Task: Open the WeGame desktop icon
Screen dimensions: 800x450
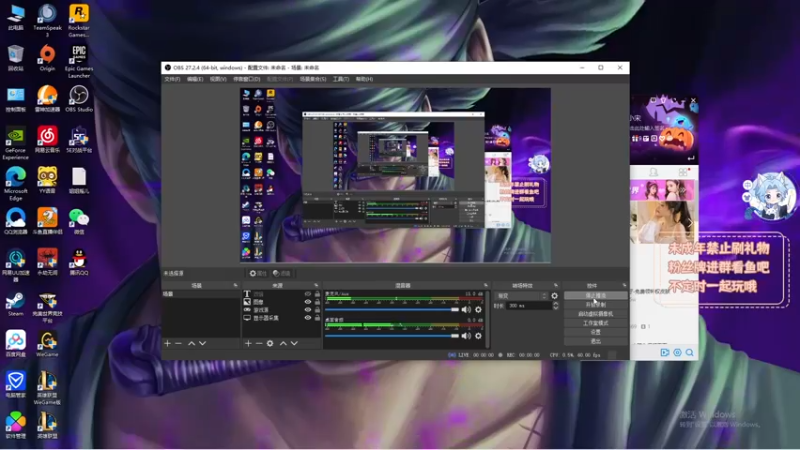Action: (x=47, y=343)
